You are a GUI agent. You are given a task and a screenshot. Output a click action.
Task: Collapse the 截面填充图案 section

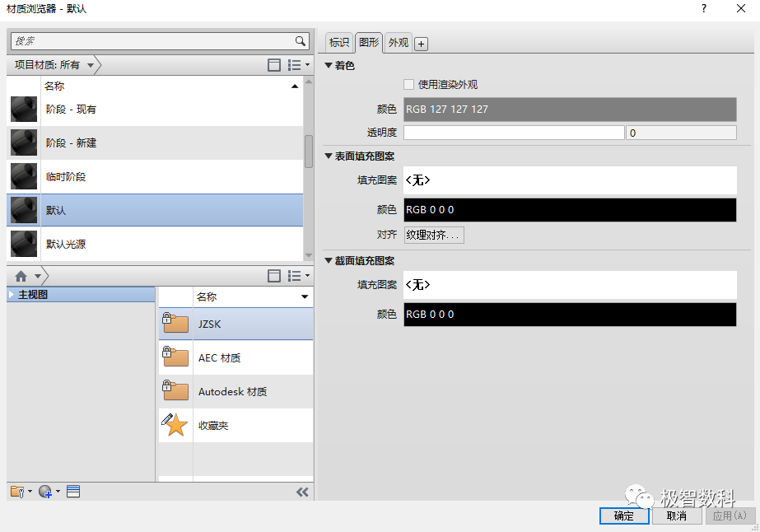click(329, 260)
